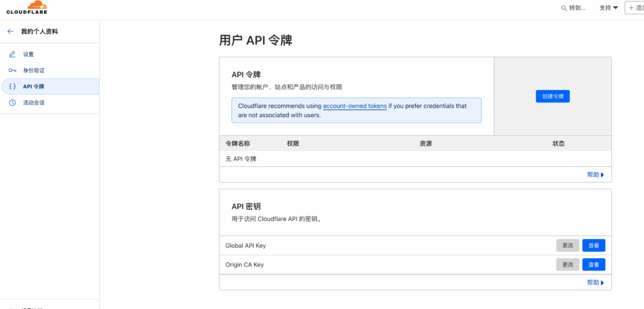This screenshot has width=644, height=309.
Task: Select API 令牌 in the sidebar
Action: click(x=50, y=86)
